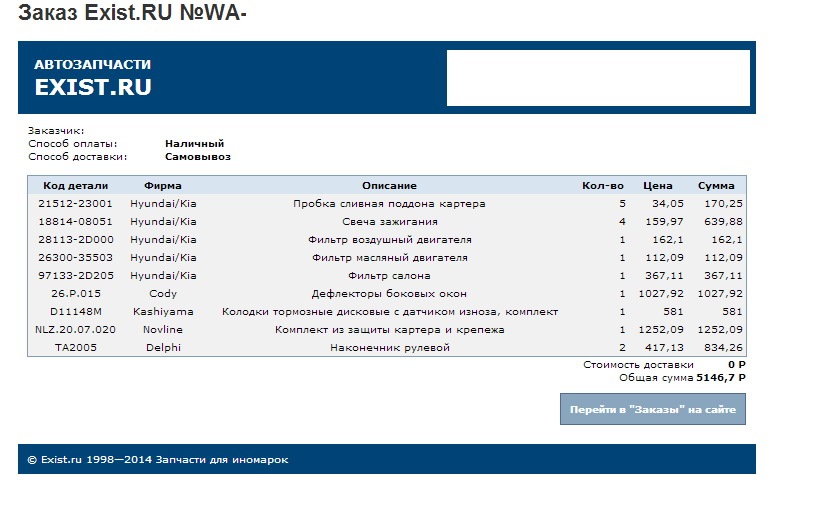Image resolution: width=829 pixels, height=523 pixels.
Task: Click the "Кол-во" column header
Action: click(x=603, y=186)
